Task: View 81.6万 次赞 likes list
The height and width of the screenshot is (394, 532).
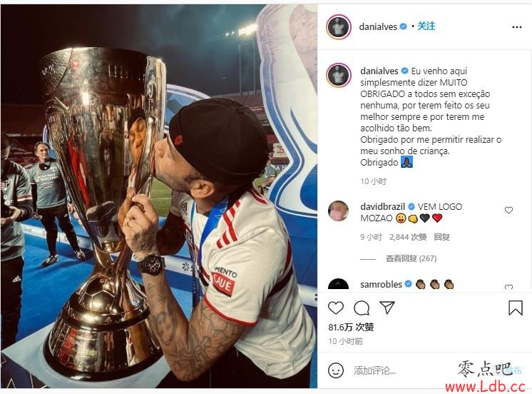Action: [x=351, y=327]
